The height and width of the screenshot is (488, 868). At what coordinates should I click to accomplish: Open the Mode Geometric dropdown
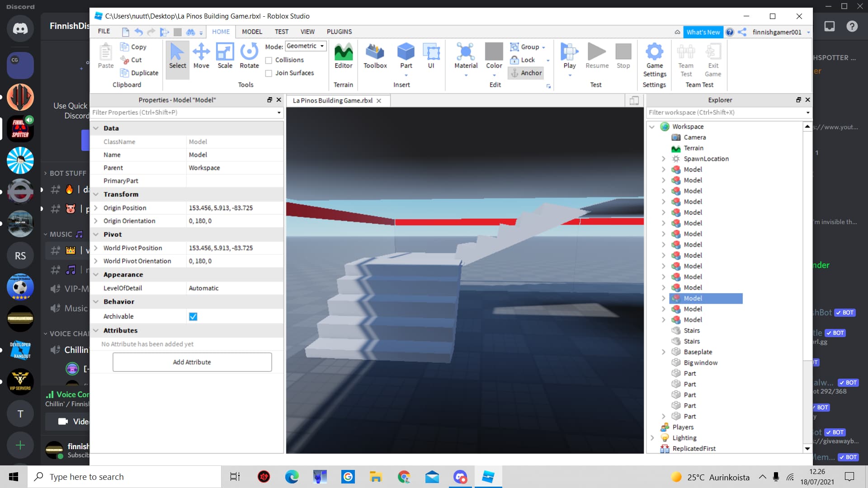306,46
